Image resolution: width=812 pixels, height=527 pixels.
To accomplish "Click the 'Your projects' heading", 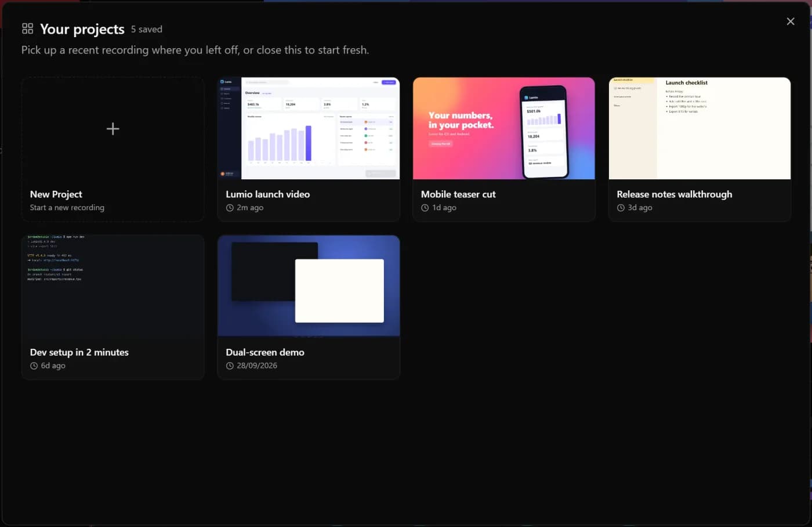I will 82,29.
